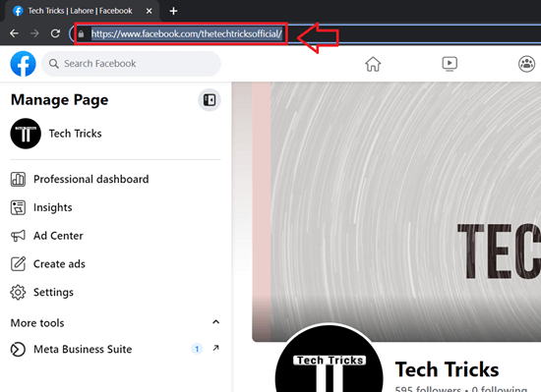
Task: Click the Ad Center megaphone icon
Action: pyautogui.click(x=18, y=236)
